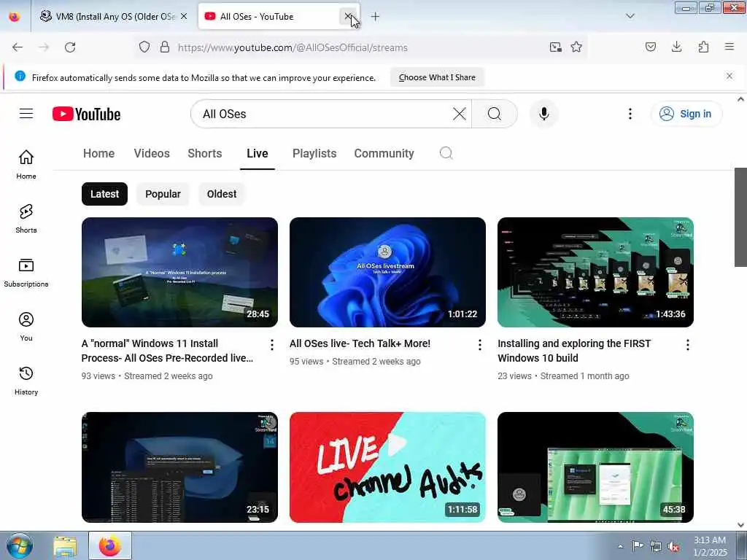The image size is (747, 560).
Task: Show hidden system tray icons
Action: pyautogui.click(x=620, y=546)
